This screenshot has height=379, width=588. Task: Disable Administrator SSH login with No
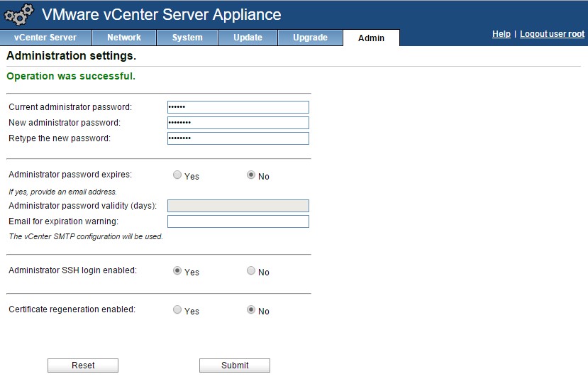click(x=251, y=270)
